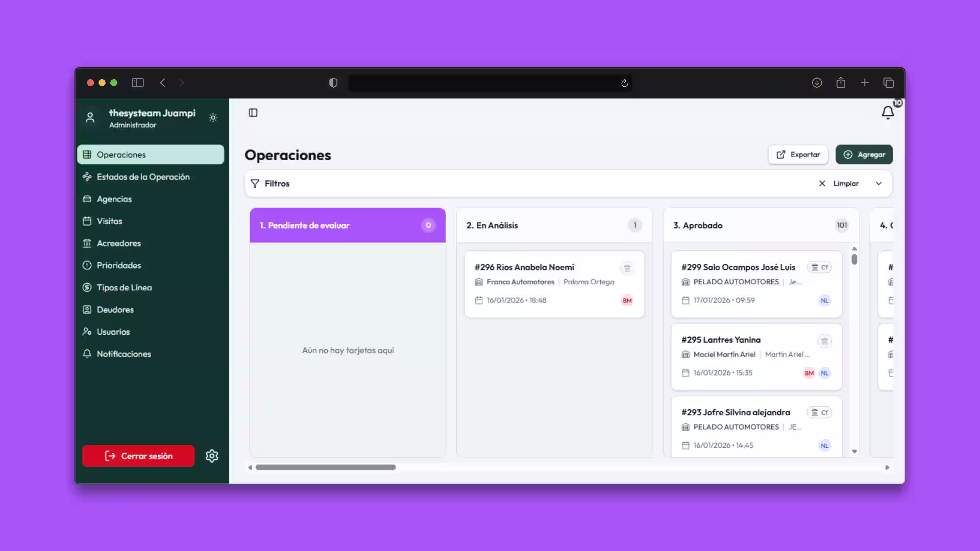Toggle light/dark theme sun icon
980x551 pixels.
pyautogui.click(x=213, y=118)
